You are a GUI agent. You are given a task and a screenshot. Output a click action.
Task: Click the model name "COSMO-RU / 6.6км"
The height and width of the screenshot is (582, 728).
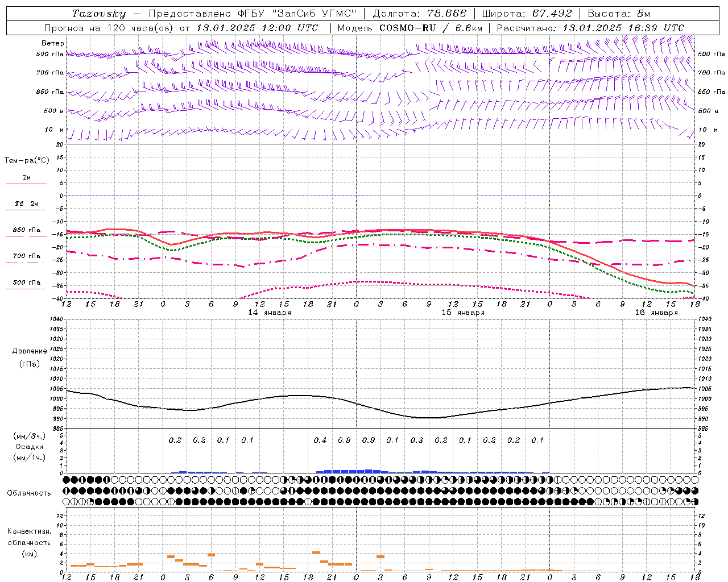431,28
